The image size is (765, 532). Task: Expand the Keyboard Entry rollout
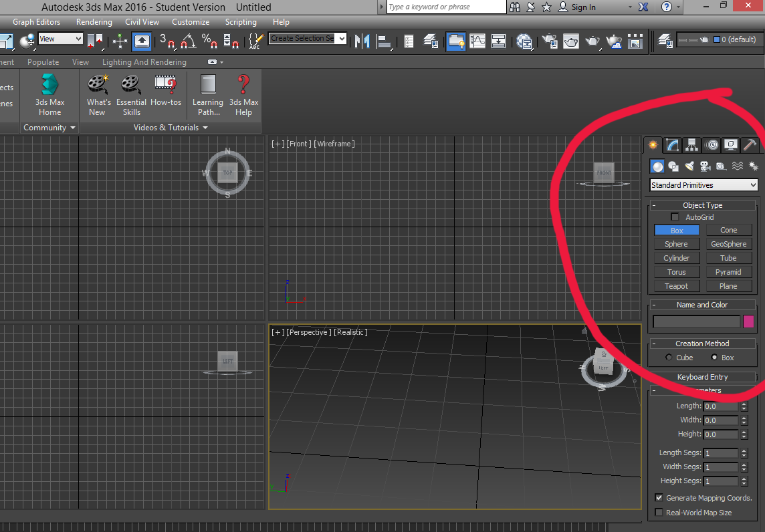(x=702, y=377)
